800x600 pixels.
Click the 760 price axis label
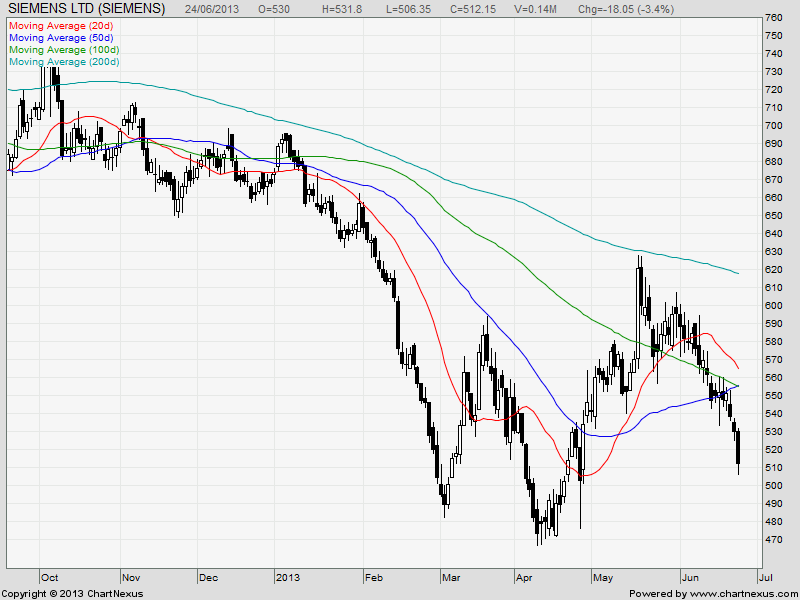[x=774, y=18]
